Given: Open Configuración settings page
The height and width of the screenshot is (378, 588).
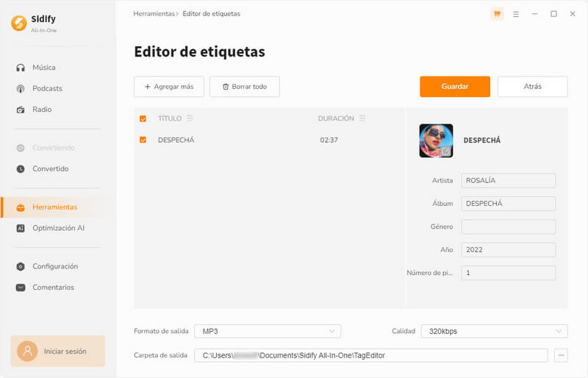Looking at the screenshot, I should point(55,266).
